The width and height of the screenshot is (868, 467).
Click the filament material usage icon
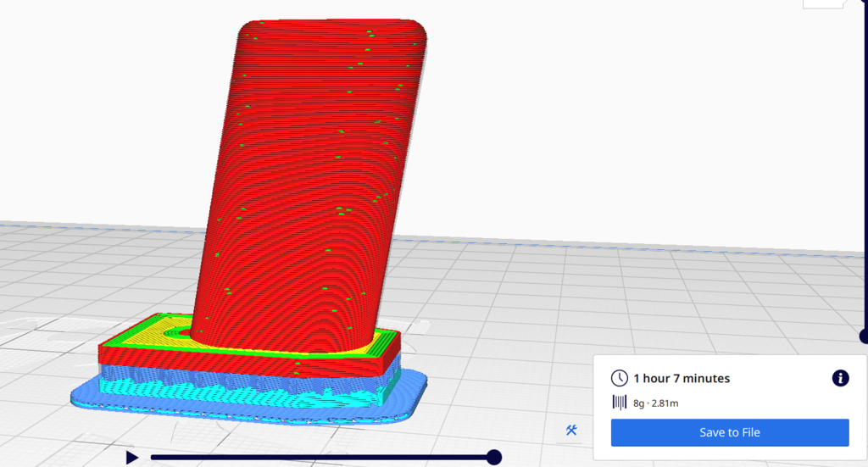coord(620,403)
